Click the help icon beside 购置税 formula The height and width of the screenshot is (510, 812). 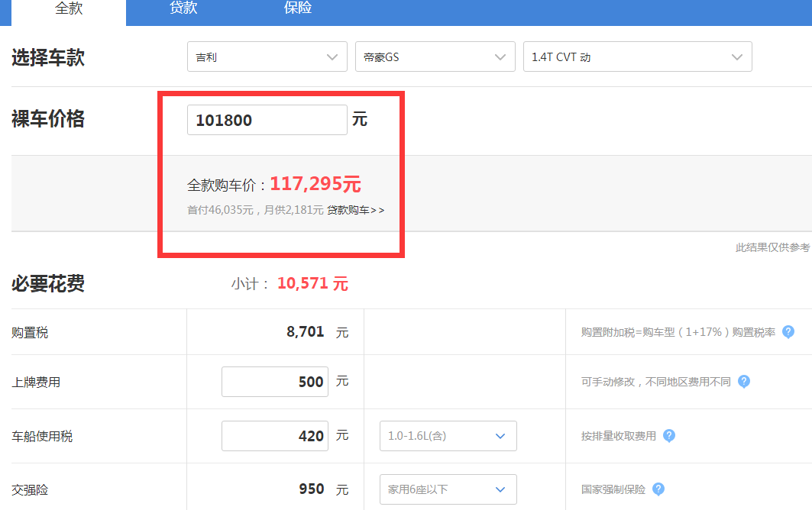coord(788,332)
